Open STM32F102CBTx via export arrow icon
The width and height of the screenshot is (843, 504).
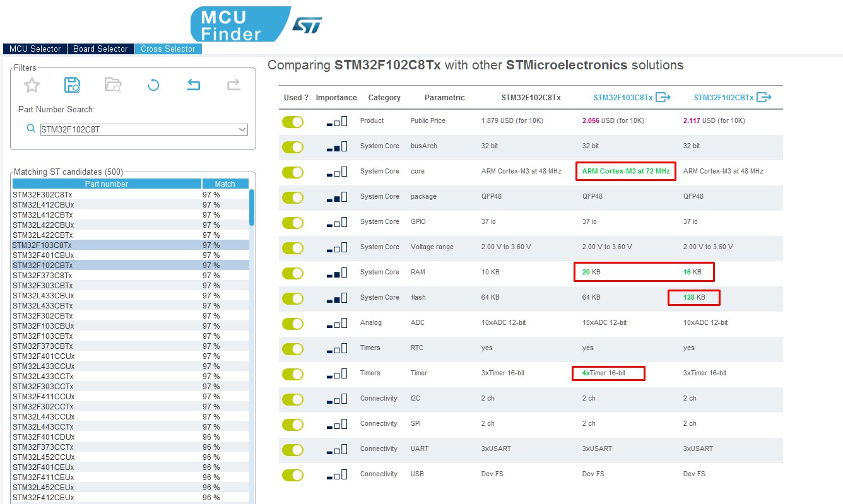pyautogui.click(x=764, y=97)
